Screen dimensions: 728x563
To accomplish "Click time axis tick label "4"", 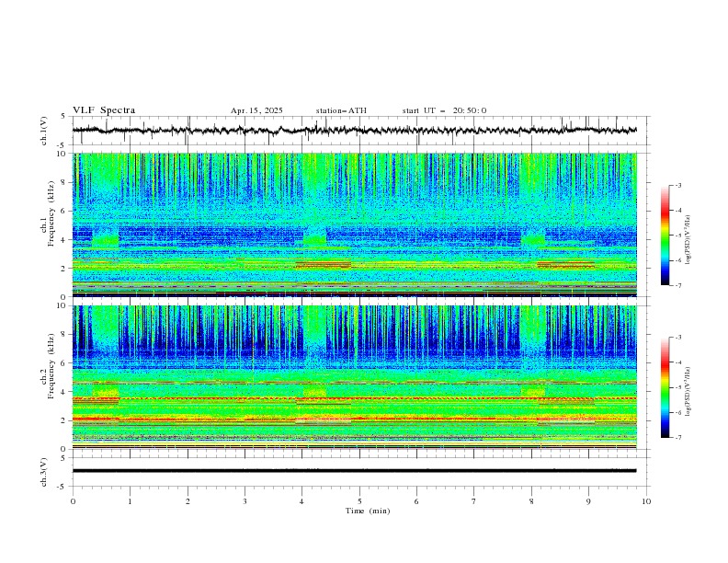I will (x=302, y=501).
